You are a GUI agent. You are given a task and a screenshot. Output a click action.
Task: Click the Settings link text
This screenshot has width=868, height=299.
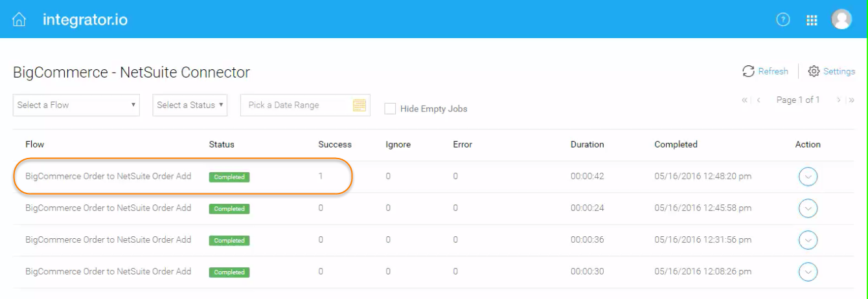(839, 71)
